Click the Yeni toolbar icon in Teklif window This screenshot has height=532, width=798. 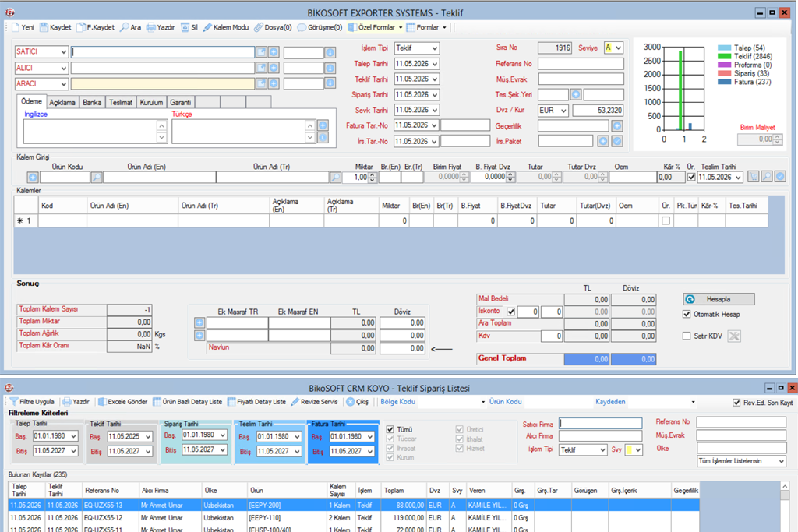[x=16, y=27]
